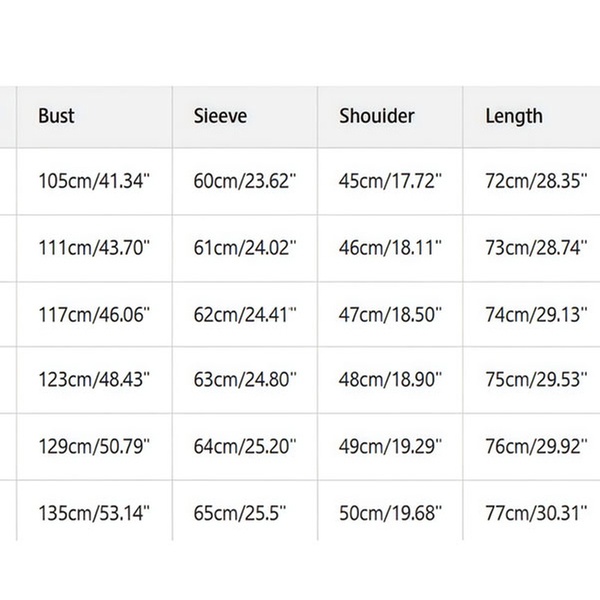Select sleeve value 62cm/24.41"
The width and height of the screenshot is (600, 600).
(x=245, y=316)
